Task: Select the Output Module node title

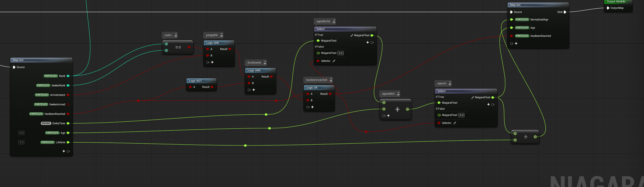Action: 616,2
